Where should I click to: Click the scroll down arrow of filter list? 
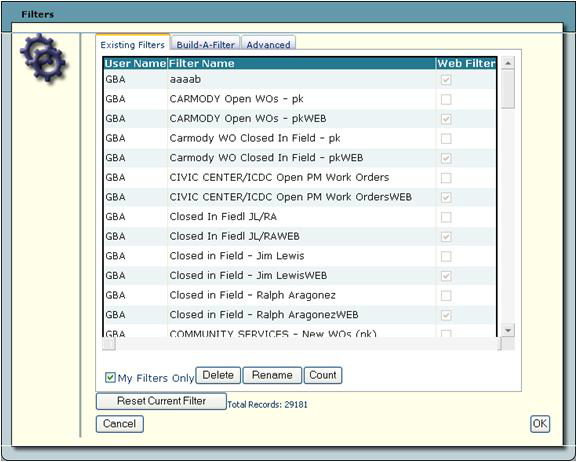tap(508, 330)
